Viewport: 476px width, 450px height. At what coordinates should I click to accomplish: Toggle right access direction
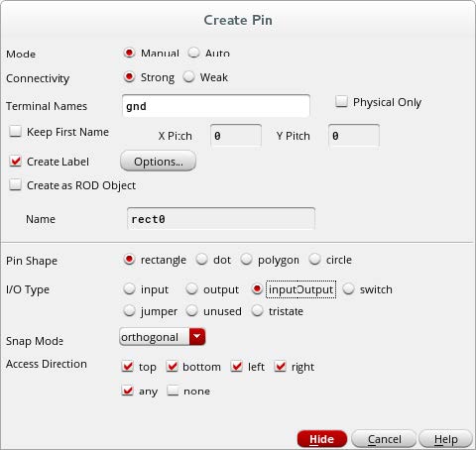coord(281,367)
